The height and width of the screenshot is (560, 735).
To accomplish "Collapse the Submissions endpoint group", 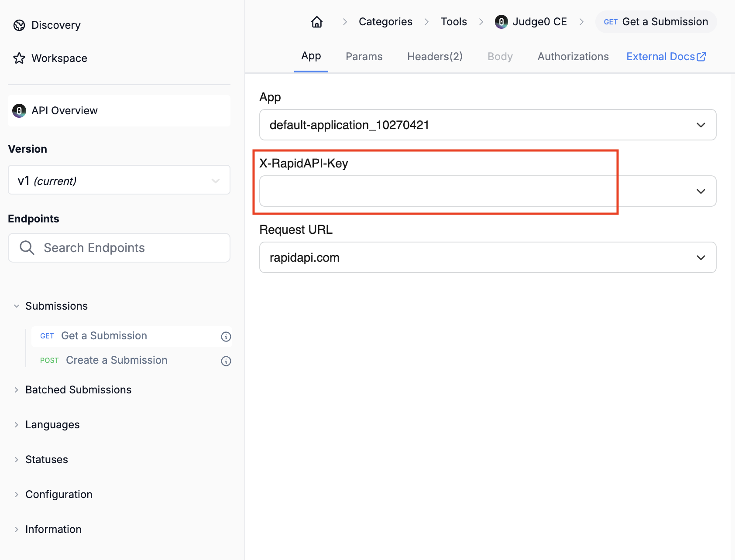I will coord(17,306).
